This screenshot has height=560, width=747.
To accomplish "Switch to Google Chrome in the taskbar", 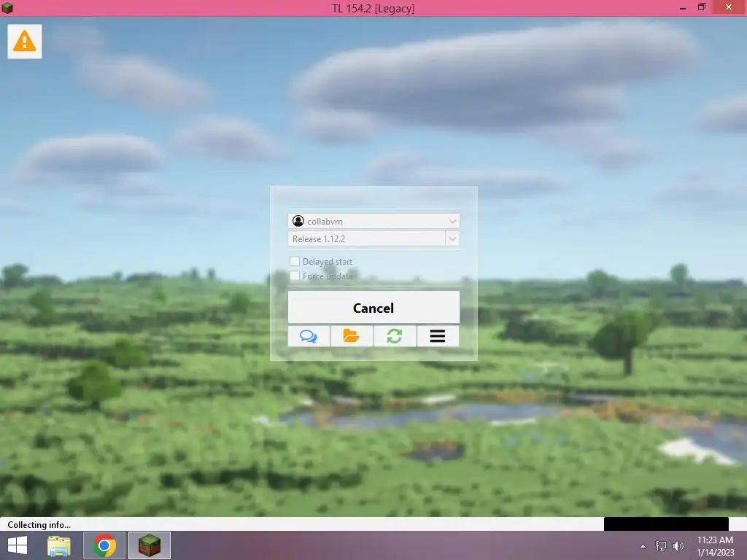I will click(104, 545).
